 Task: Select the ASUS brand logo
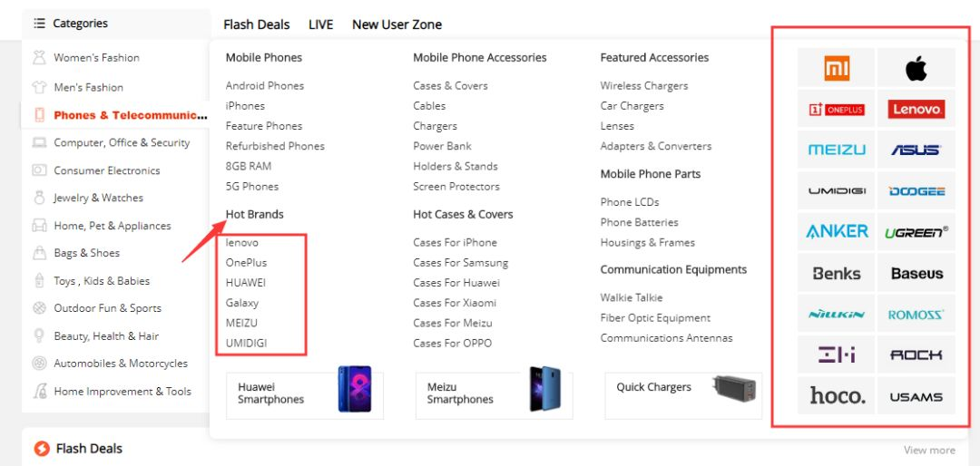point(916,150)
